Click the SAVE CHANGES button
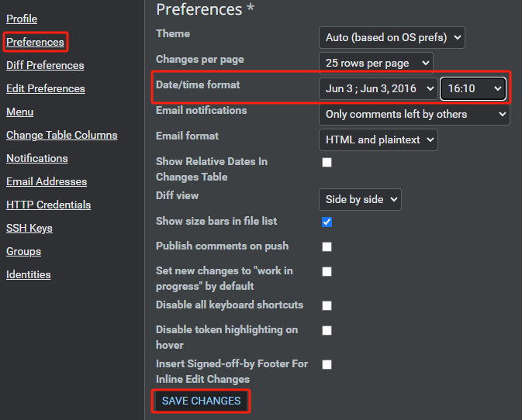 coord(202,401)
